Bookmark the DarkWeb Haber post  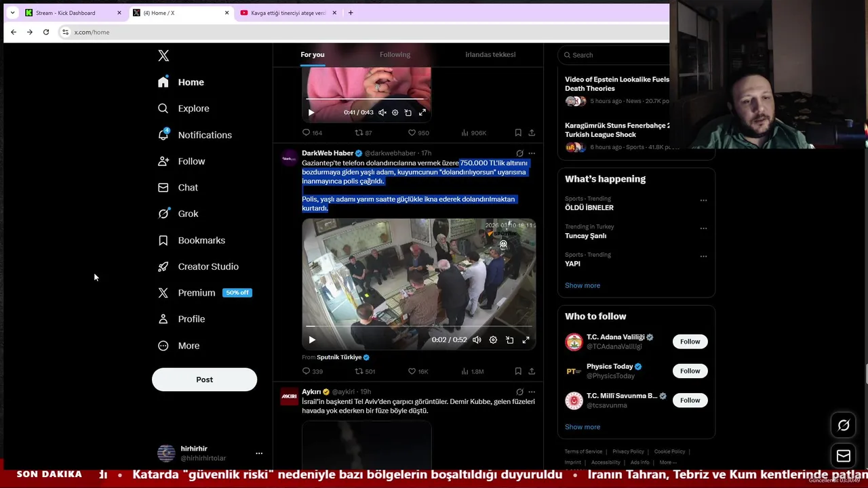click(518, 371)
